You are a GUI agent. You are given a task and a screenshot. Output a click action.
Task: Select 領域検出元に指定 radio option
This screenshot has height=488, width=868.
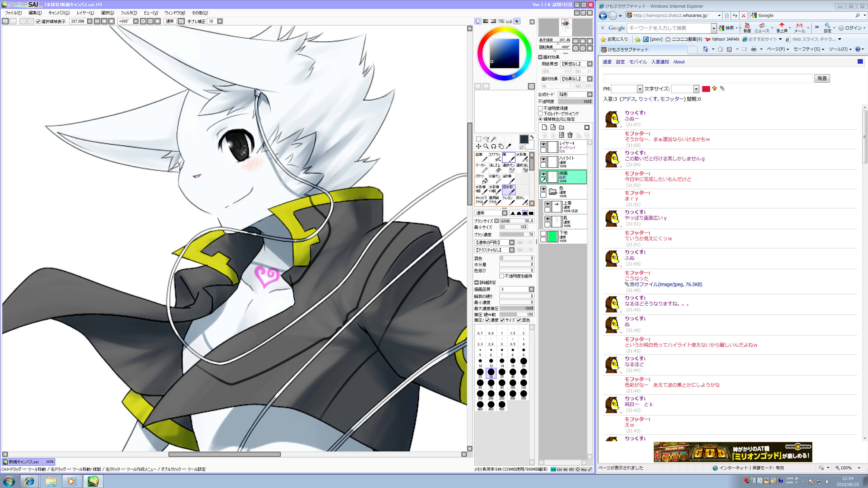[x=540, y=119]
